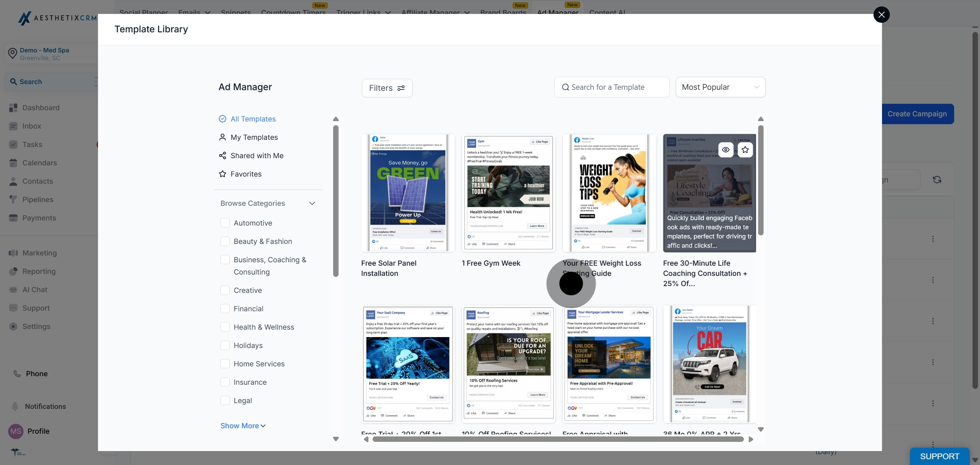Click the eye preview icon on Lifestyle Coaching template
This screenshot has width=980, height=465.
coord(725,149)
